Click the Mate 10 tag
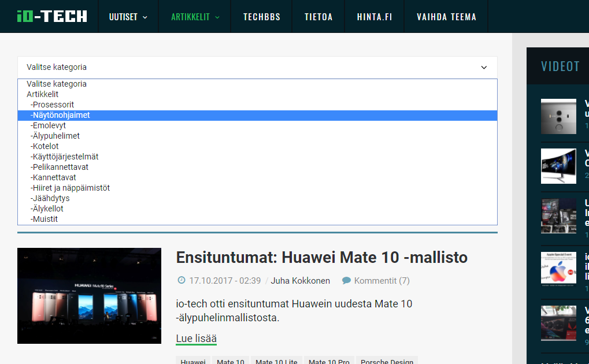This screenshot has height=364, width=589. [230, 361]
